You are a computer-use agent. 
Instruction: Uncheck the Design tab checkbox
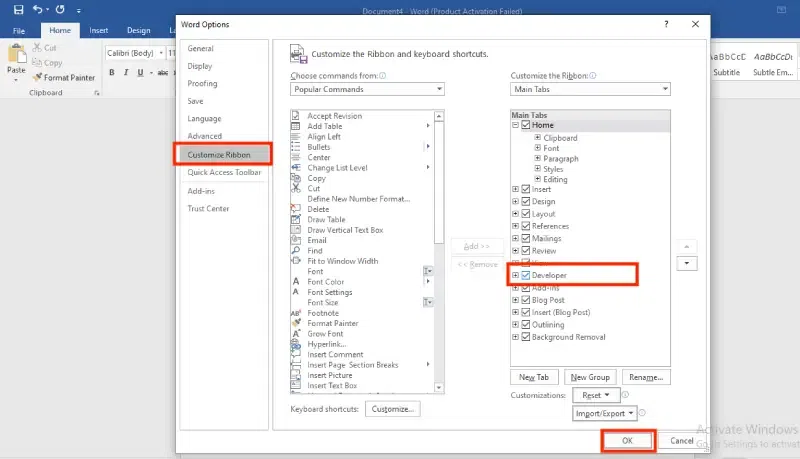pyautogui.click(x=526, y=201)
